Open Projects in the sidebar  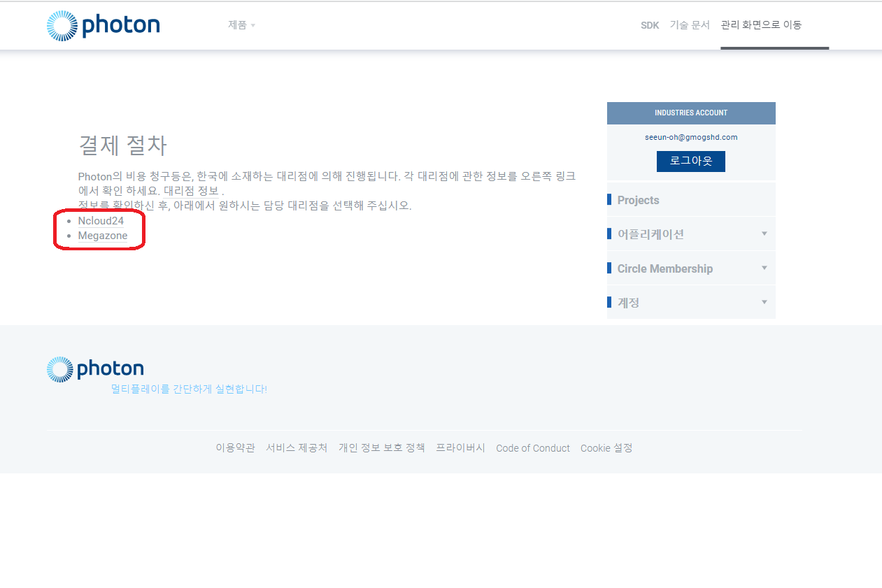(x=691, y=200)
